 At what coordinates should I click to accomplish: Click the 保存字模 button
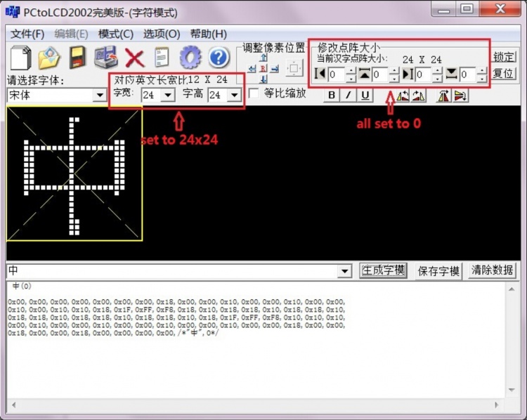point(438,270)
